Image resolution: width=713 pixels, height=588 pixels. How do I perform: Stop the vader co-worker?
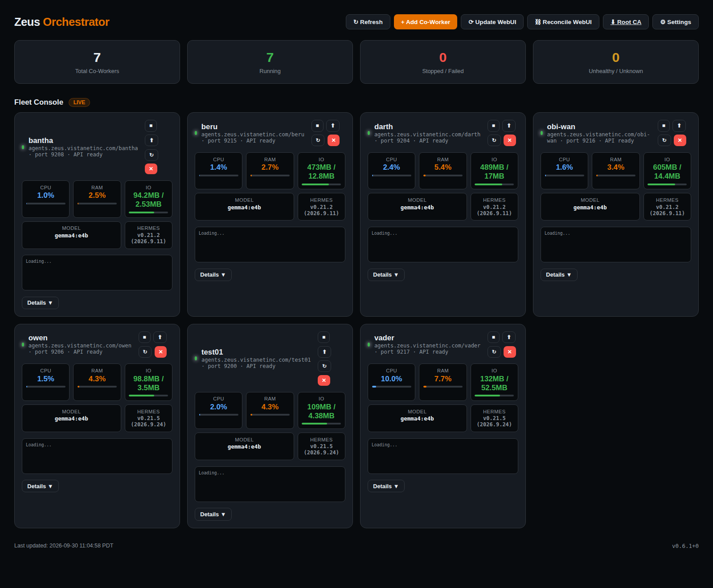[x=493, y=337]
